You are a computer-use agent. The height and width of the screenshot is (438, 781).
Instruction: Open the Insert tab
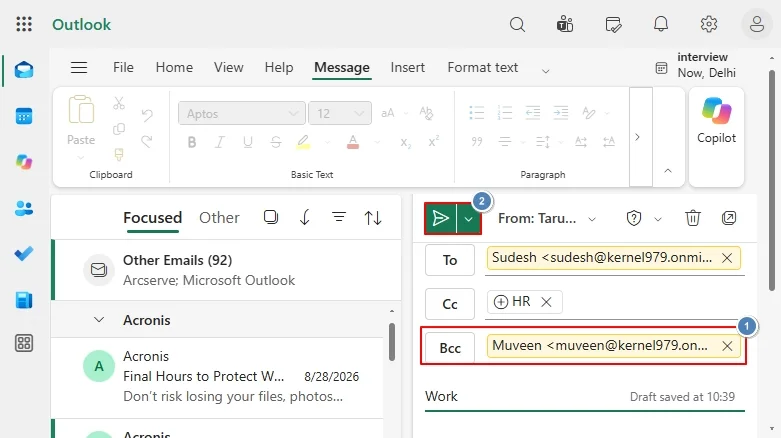[x=407, y=67]
